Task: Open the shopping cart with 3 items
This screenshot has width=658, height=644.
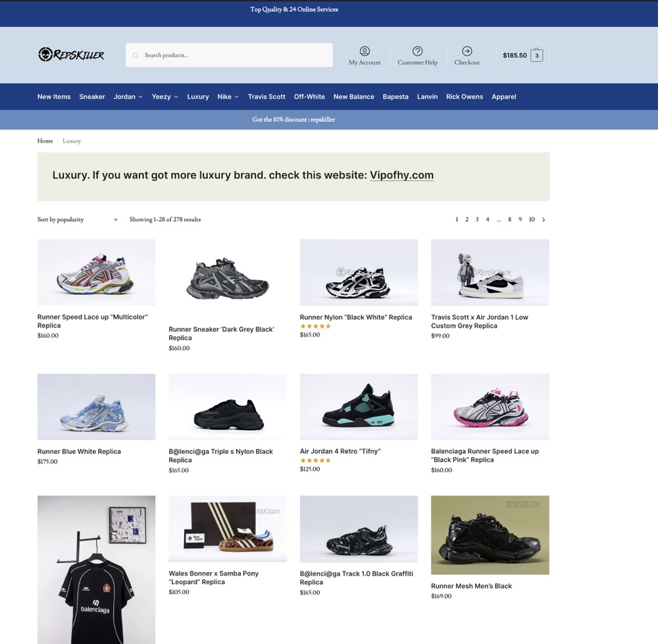Action: [x=536, y=56]
